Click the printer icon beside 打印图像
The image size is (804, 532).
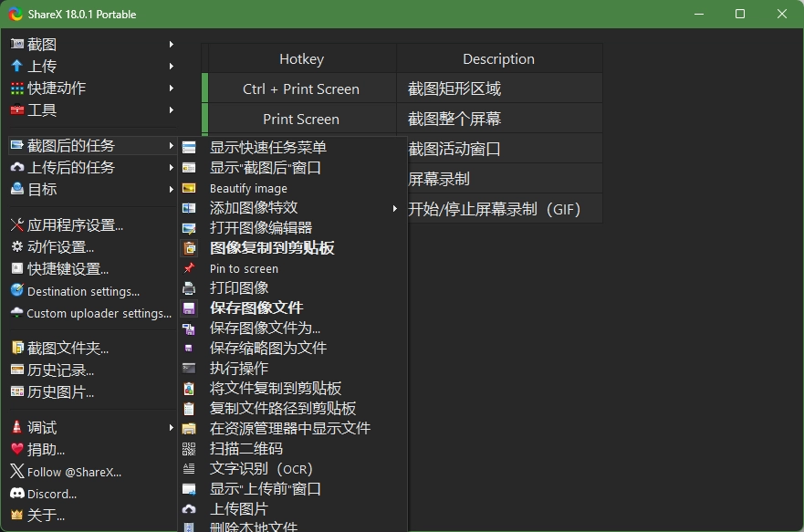[x=189, y=288]
